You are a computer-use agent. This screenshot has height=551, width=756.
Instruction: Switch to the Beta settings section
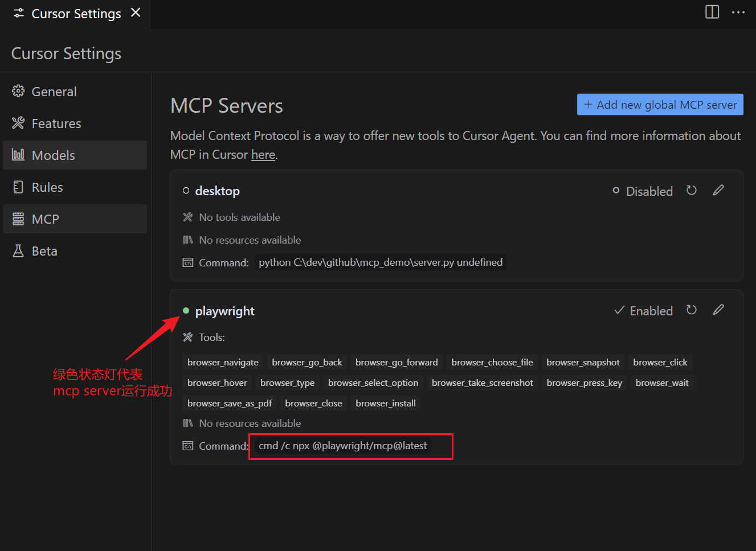click(x=44, y=251)
